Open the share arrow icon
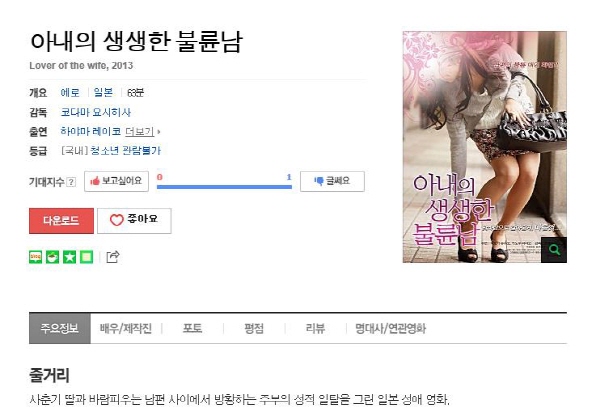This screenshot has width=600, height=418. (x=112, y=256)
